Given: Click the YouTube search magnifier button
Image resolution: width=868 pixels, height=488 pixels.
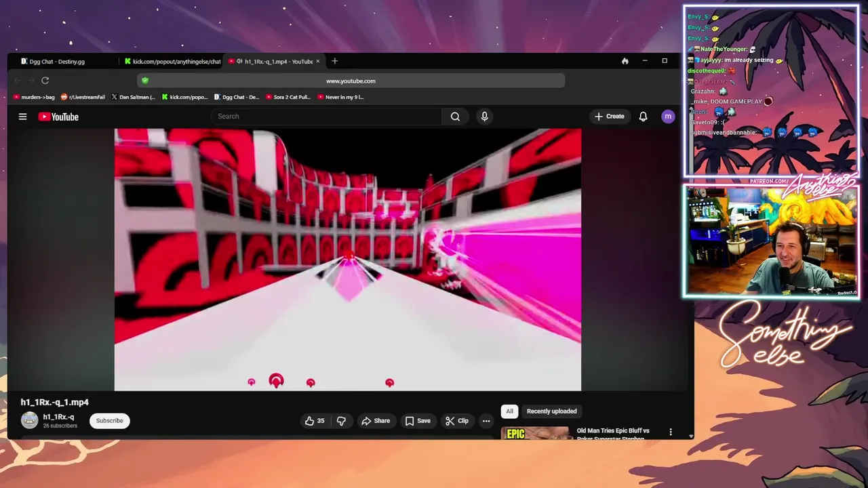Looking at the screenshot, I should tap(455, 117).
